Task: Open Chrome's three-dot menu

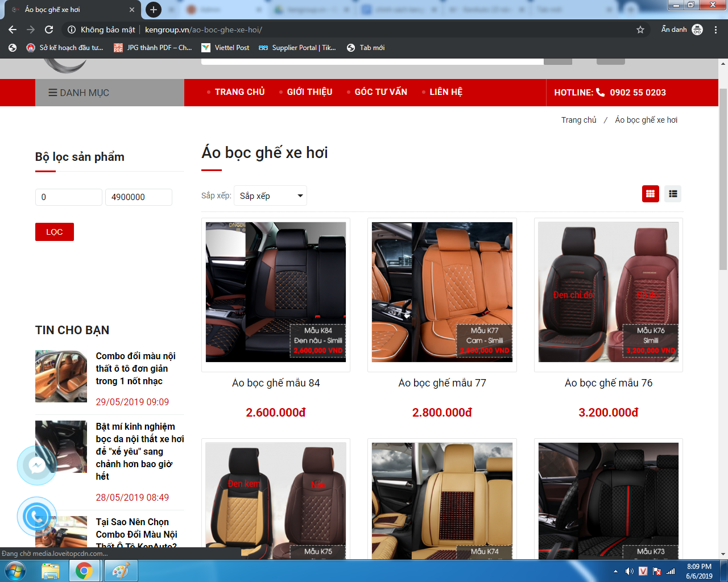Action: click(715, 30)
